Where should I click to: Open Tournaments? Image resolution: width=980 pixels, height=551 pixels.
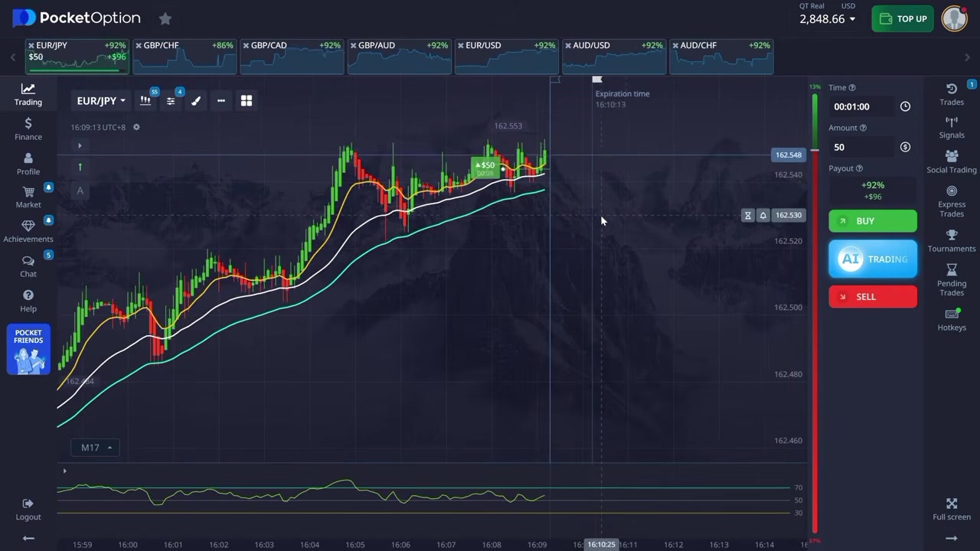pyautogui.click(x=952, y=241)
